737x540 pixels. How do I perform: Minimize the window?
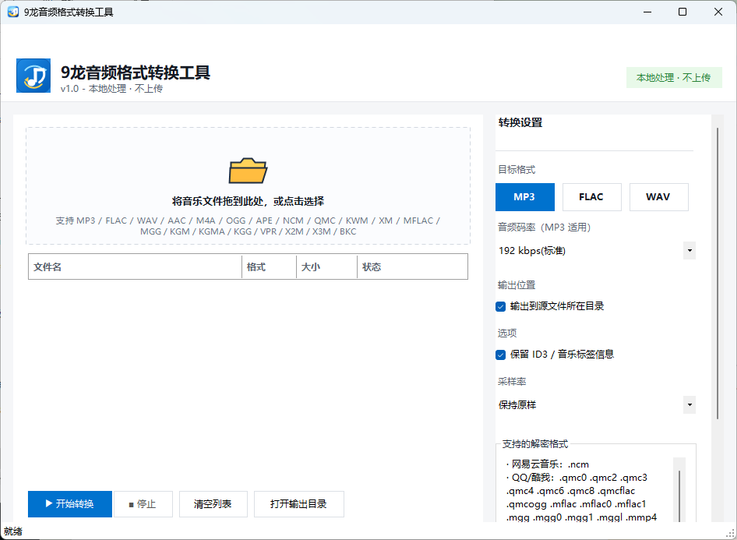648,12
